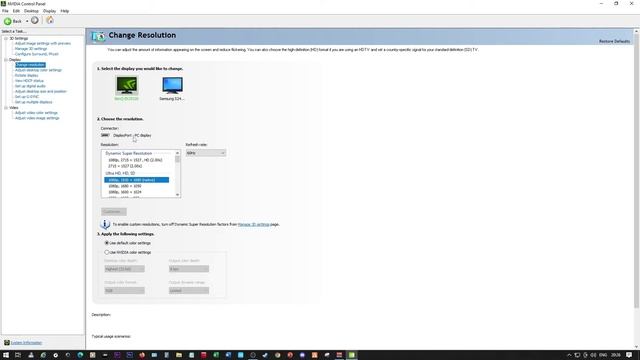Open Adjust desktop size and position task

pos(41,91)
